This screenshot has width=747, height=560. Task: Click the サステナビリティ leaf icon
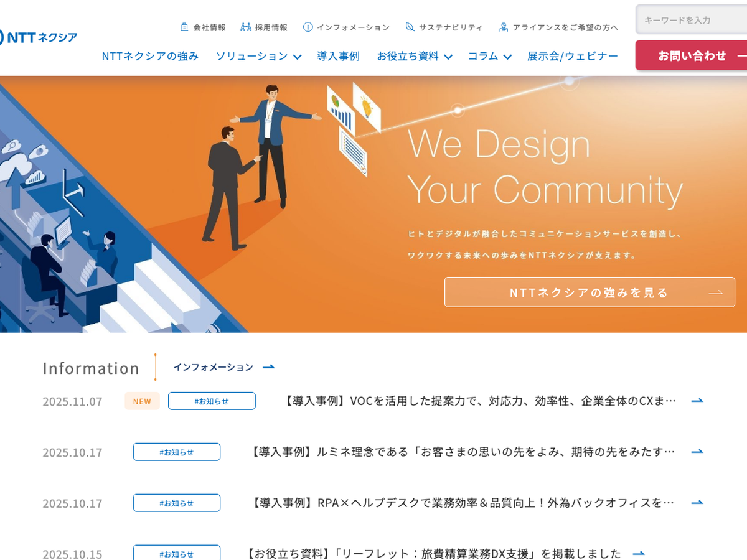click(410, 27)
